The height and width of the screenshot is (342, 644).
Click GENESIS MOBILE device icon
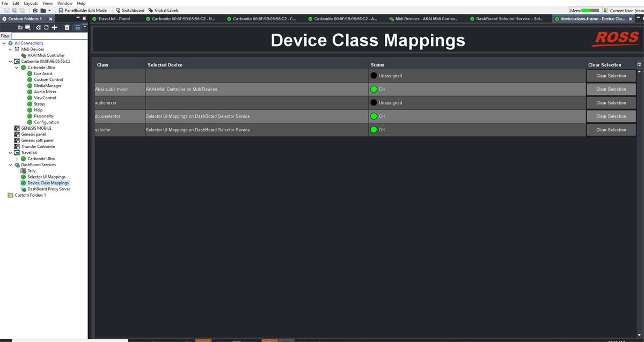pos(17,128)
